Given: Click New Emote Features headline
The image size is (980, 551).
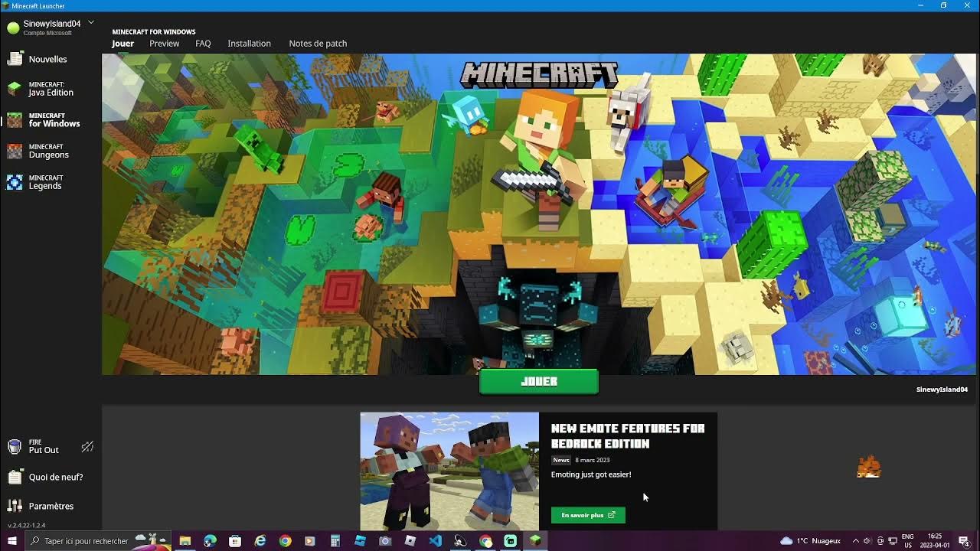Looking at the screenshot, I should (628, 435).
